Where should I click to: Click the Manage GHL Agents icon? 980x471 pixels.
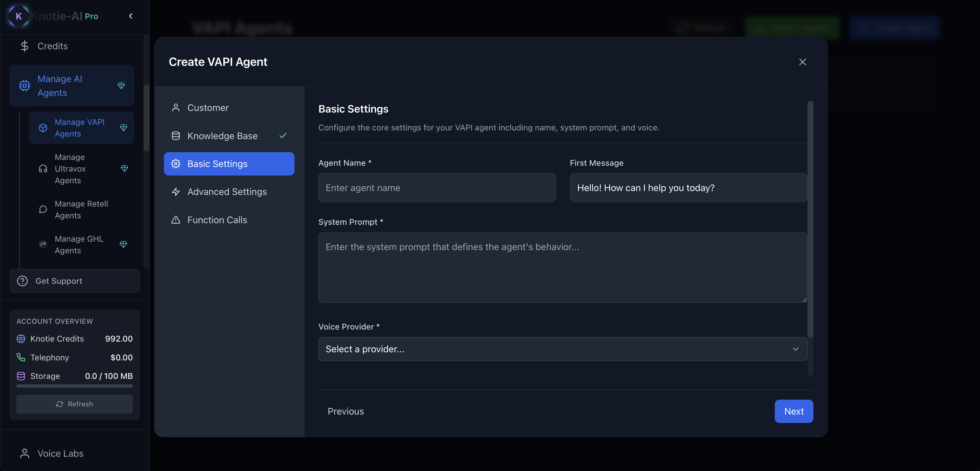coord(43,245)
